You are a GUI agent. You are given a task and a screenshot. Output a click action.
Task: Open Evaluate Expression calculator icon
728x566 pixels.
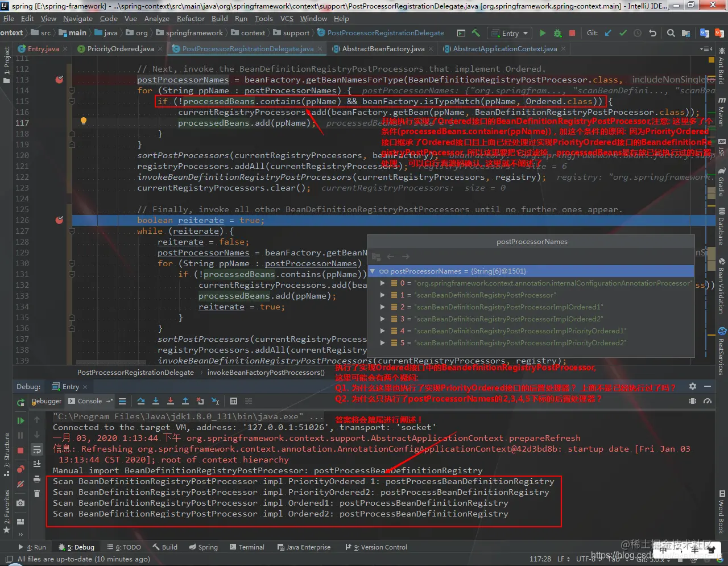click(x=233, y=401)
